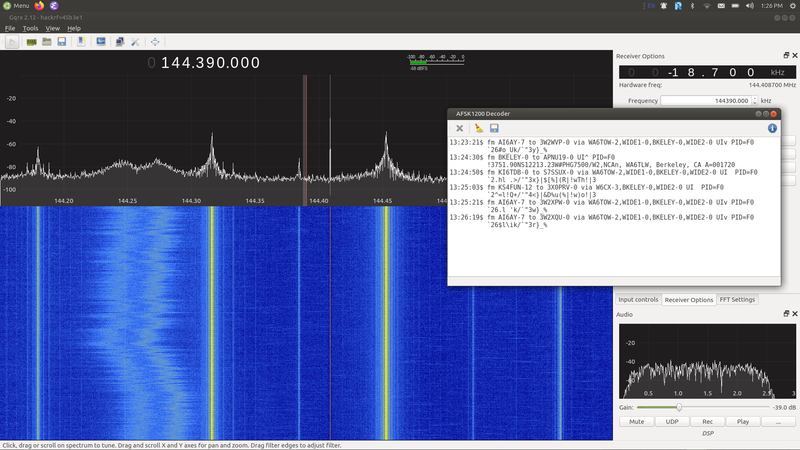Click the Hardware freq 144.408700 MHz value
The height and width of the screenshot is (450, 800).
tap(772, 85)
